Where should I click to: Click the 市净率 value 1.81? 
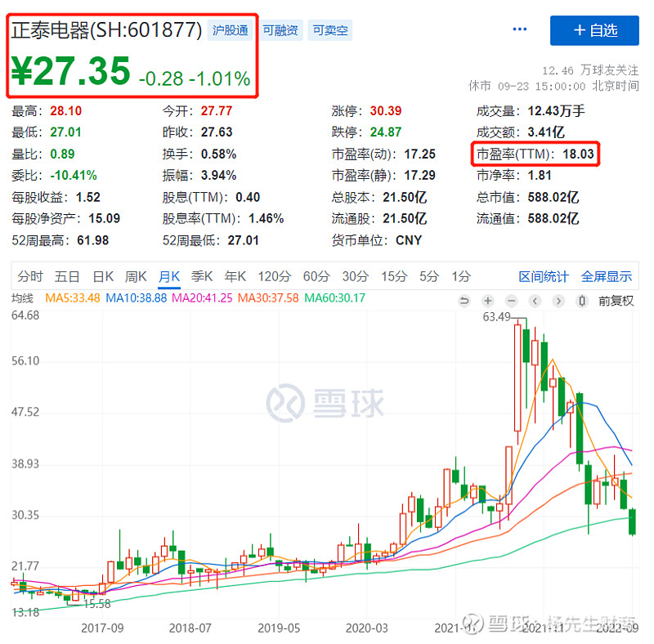click(x=540, y=175)
